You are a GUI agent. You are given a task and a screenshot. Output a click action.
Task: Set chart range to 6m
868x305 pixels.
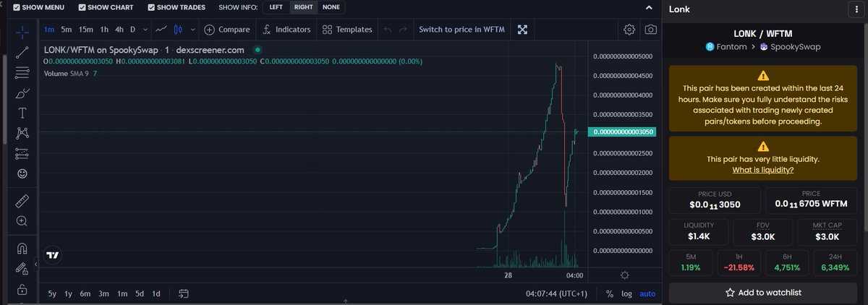(x=85, y=293)
